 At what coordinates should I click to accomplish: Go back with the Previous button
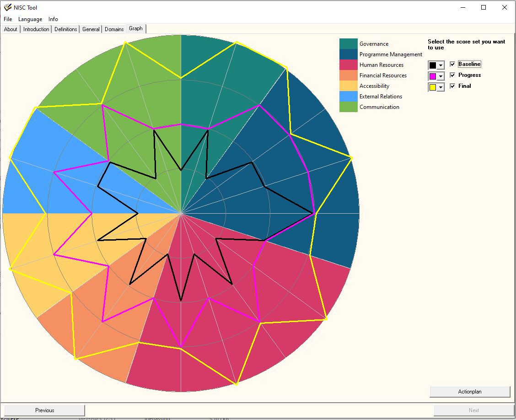45,410
